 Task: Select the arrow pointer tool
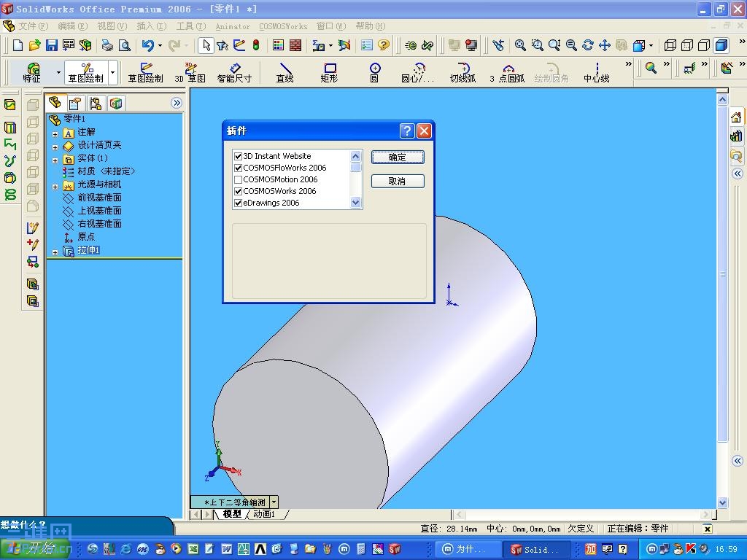tap(206, 45)
